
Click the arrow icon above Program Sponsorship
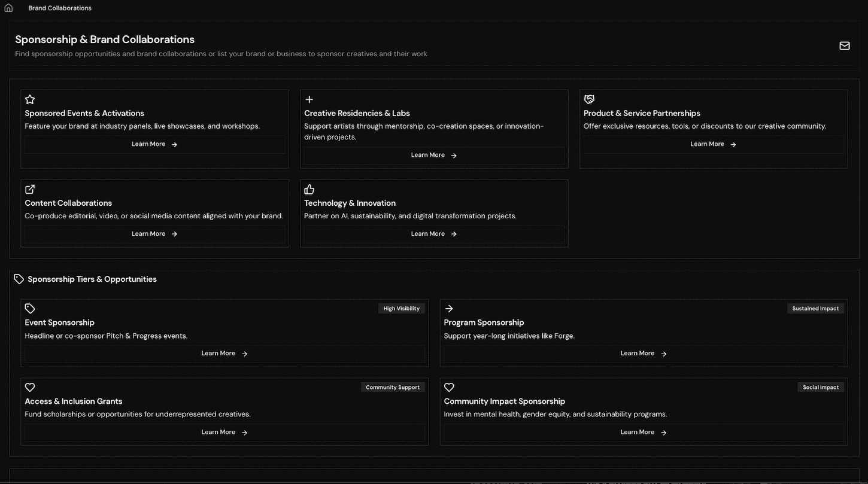[449, 309]
